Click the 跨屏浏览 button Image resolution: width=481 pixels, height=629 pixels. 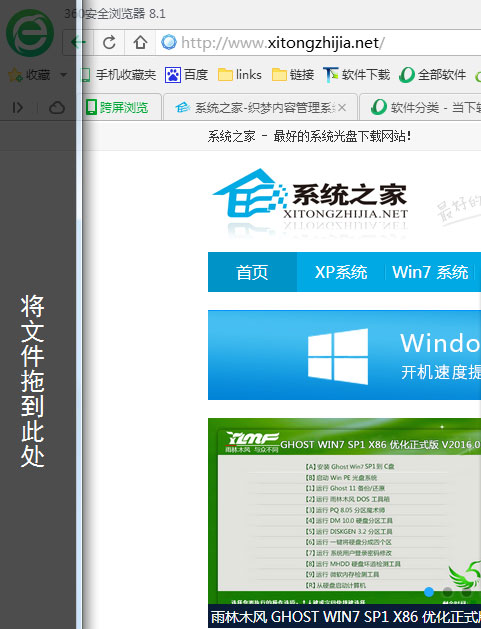(117, 108)
